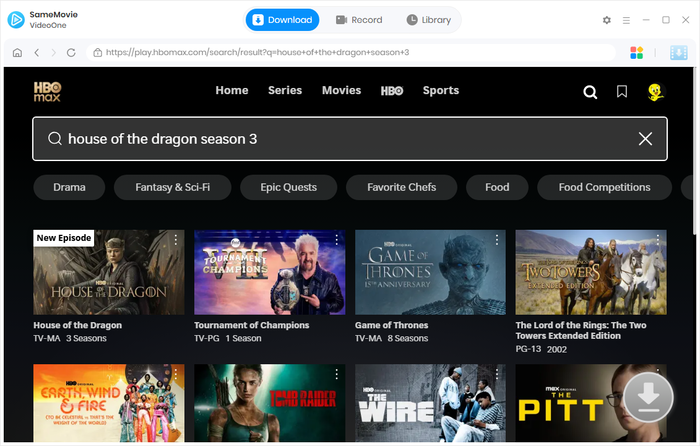The image size is (700, 446).
Task: Filter results by Food Competitions
Action: (x=604, y=188)
